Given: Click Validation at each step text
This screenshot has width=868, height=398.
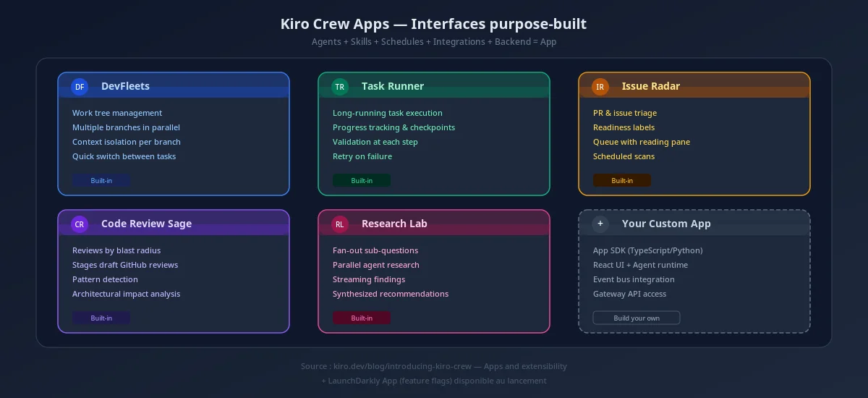Looking at the screenshot, I should [375, 142].
